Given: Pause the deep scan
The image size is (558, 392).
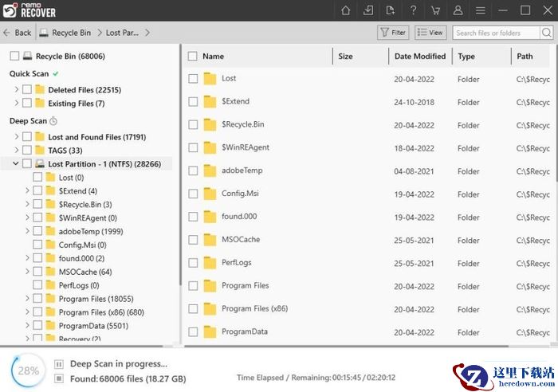Looking at the screenshot, I should click(59, 364).
